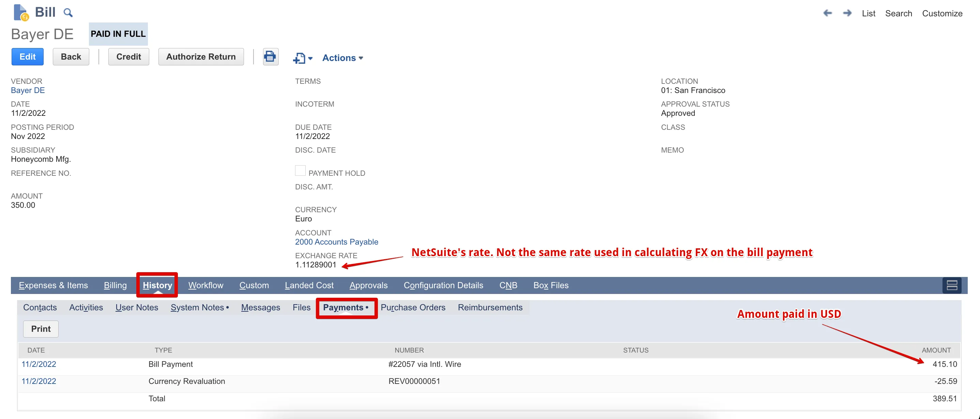Expand the Actions menu
Image resolution: width=980 pixels, height=419 pixels.
click(342, 58)
